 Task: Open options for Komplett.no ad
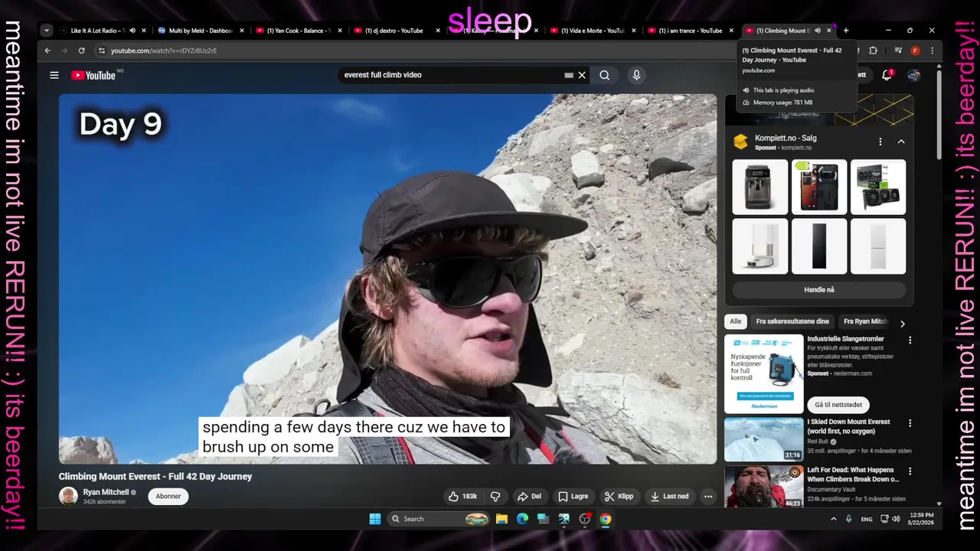pos(880,142)
